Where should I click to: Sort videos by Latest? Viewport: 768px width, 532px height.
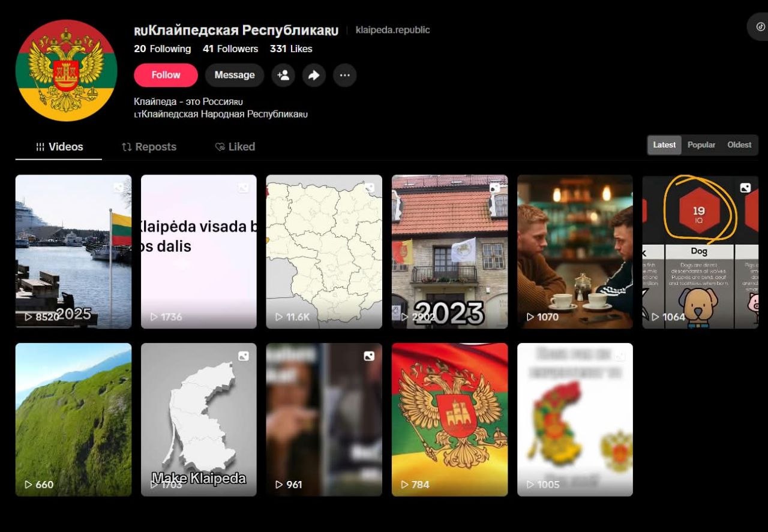click(664, 145)
